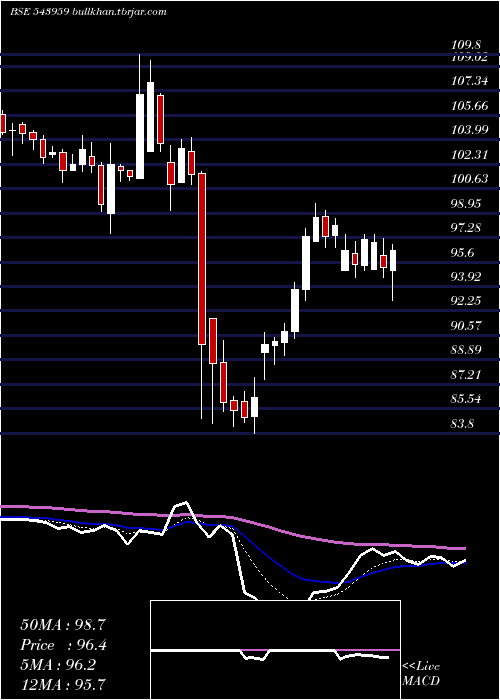Click inside the MACD inset panel
500x700 pixels.
click(275, 650)
